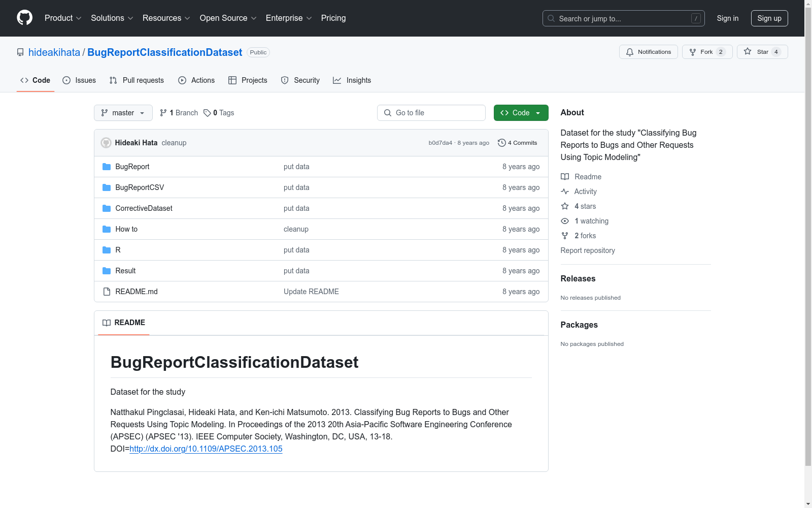Open the 'cleanup' latest commit message
This screenshot has height=508, width=812.
point(174,143)
